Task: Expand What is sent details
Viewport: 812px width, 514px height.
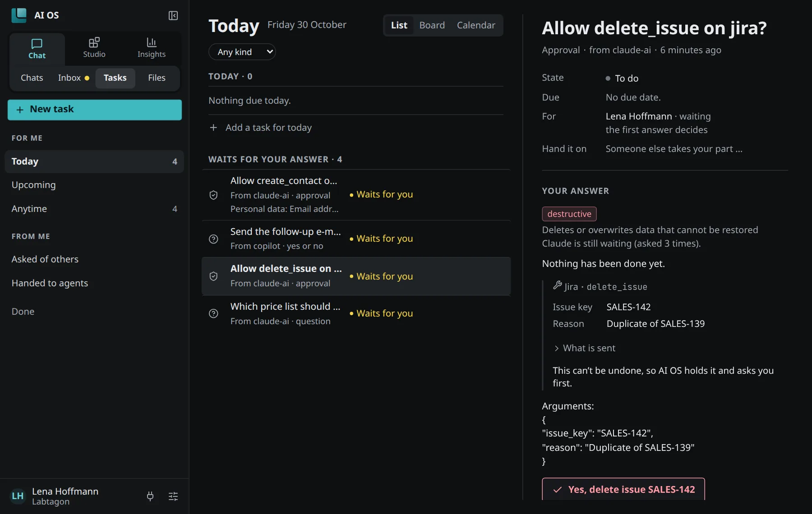Action: 585,348
